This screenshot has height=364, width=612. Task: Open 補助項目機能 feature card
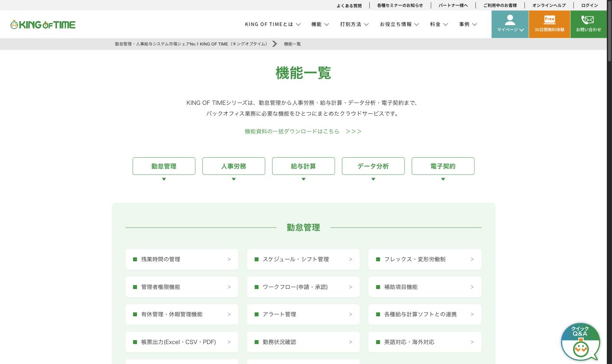[x=425, y=287]
